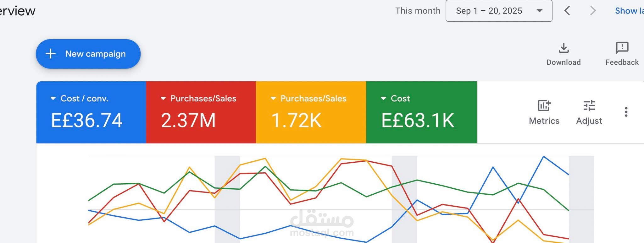The image size is (644, 243).
Task: Select the red 2.37M scorecard tile
Action: tap(201, 120)
